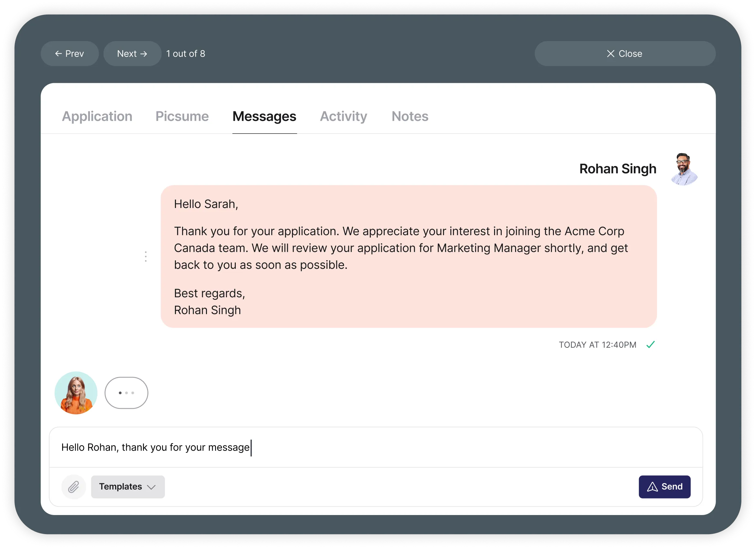The height and width of the screenshot is (549, 756).
Task: Switch to the Application tab
Action: pos(97,116)
